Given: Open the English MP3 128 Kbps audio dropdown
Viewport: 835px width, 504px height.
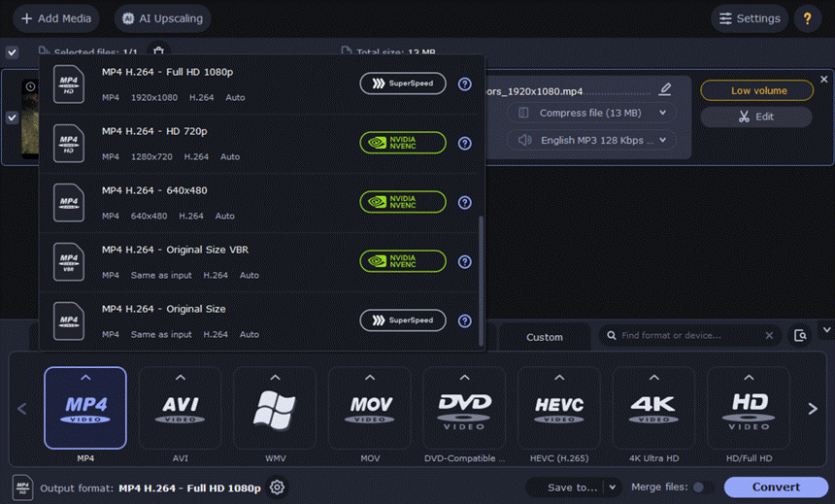Looking at the screenshot, I should 591,140.
